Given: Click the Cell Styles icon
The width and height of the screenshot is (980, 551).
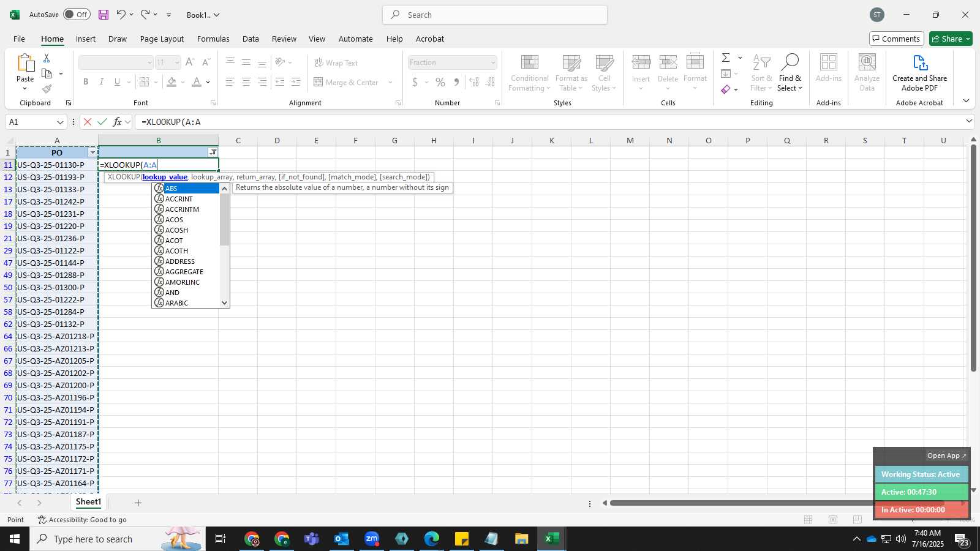Looking at the screenshot, I should pyautogui.click(x=605, y=62).
